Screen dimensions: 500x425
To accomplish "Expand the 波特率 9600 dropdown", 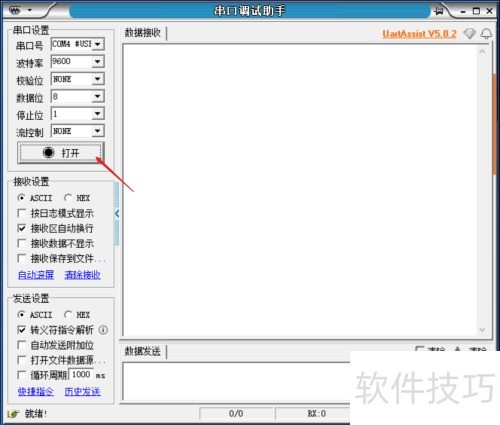I will [98, 62].
